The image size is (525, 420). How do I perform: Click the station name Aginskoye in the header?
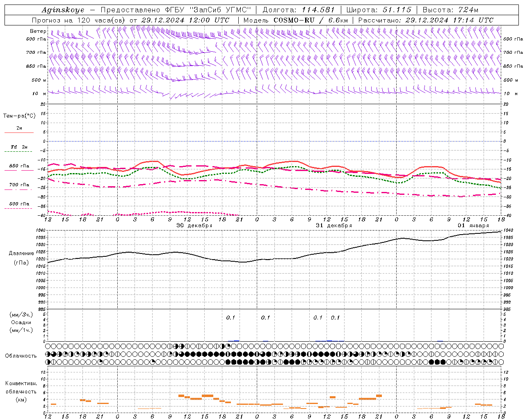63,10
